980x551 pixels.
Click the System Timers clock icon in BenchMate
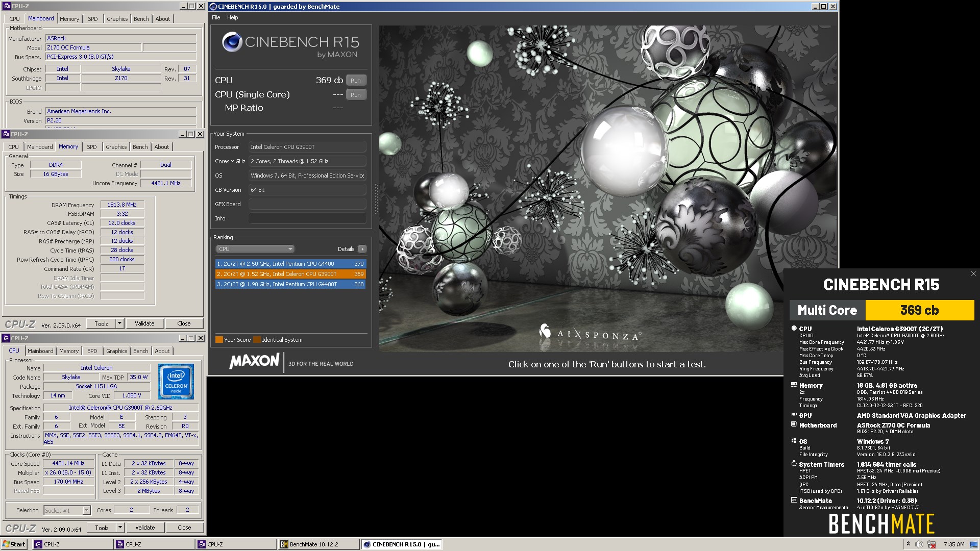[x=794, y=464]
